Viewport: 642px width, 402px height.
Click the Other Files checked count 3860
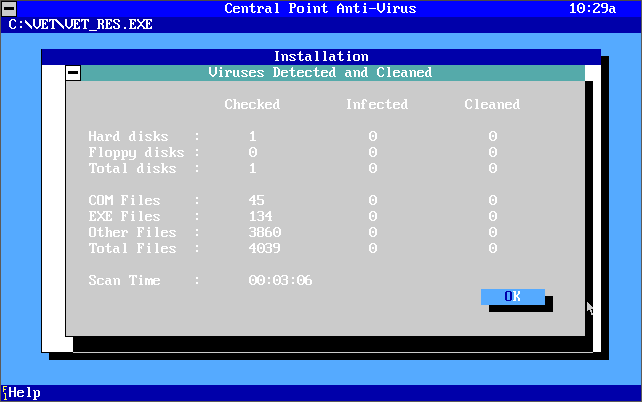(x=264, y=232)
